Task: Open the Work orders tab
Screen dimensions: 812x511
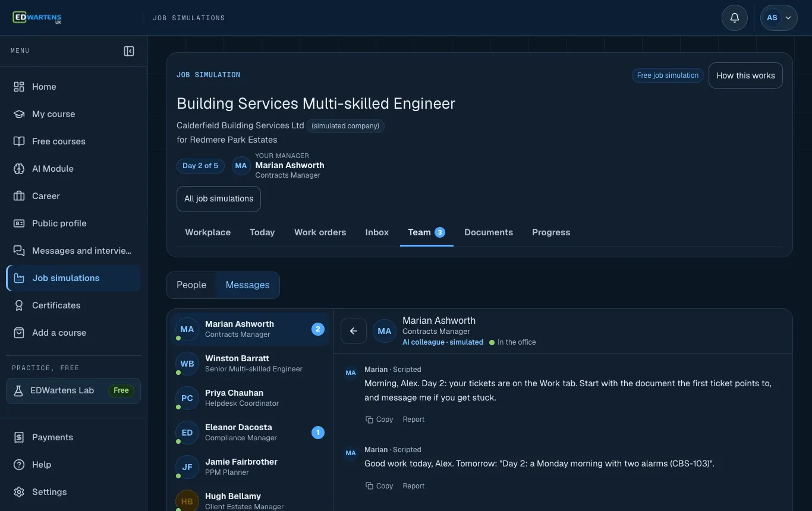Action: pyautogui.click(x=320, y=232)
